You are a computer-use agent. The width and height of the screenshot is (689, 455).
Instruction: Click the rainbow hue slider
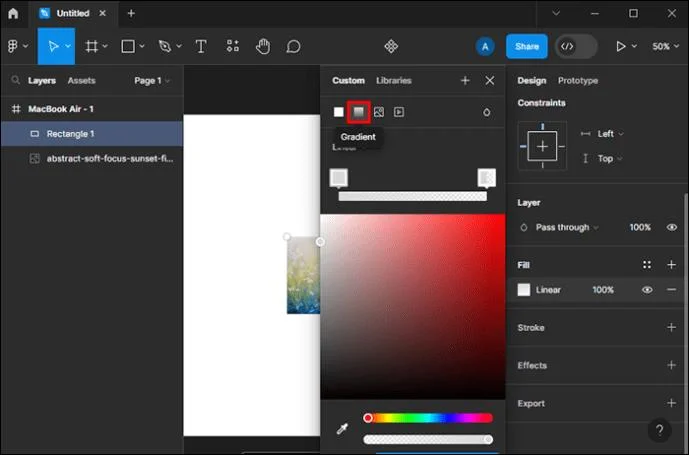[428, 418]
